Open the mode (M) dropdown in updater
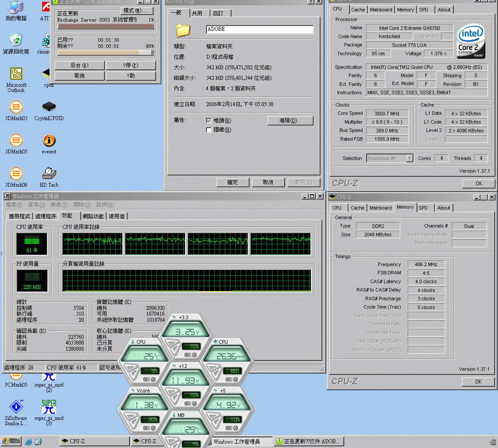This screenshot has width=498, height=448. click(x=137, y=11)
